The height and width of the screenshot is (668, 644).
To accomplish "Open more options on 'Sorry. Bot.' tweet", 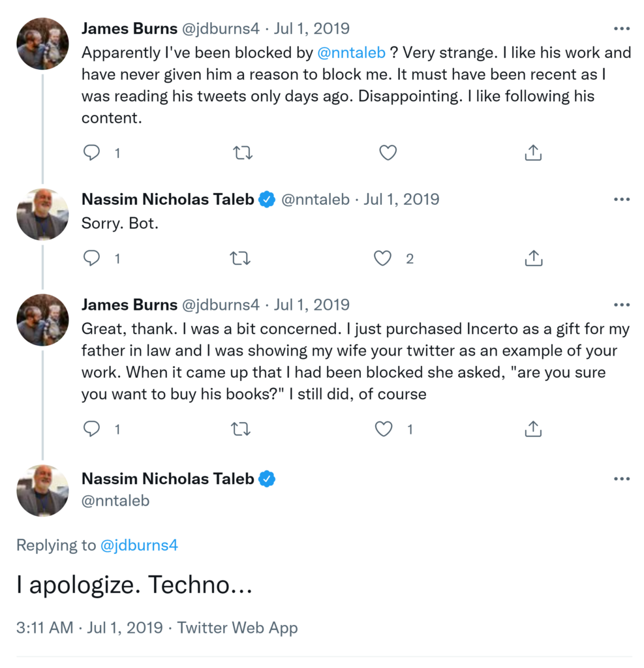I will click(622, 200).
